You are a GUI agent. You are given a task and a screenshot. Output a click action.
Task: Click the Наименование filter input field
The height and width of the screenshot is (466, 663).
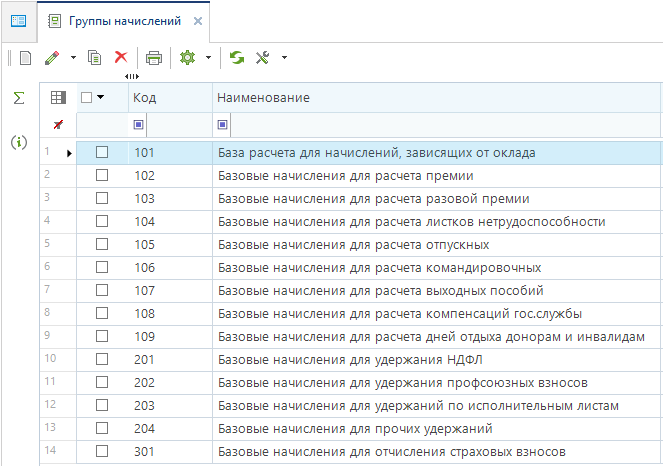click(x=445, y=125)
